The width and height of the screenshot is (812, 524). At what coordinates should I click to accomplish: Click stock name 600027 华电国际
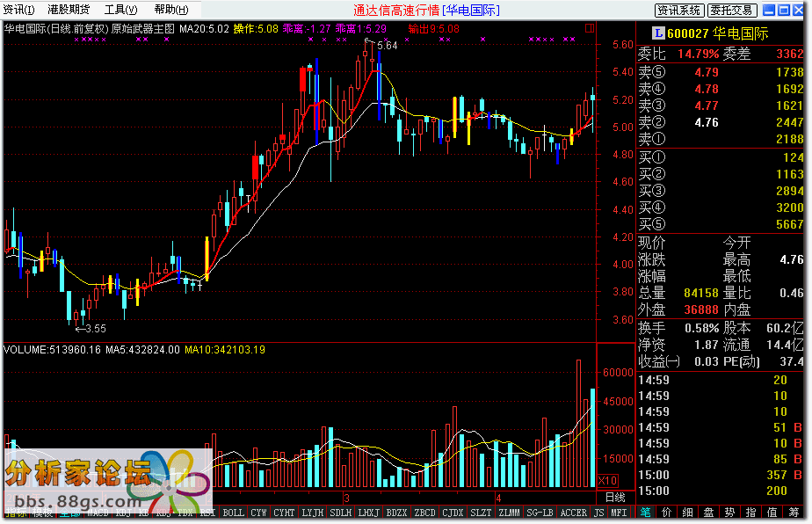717,33
